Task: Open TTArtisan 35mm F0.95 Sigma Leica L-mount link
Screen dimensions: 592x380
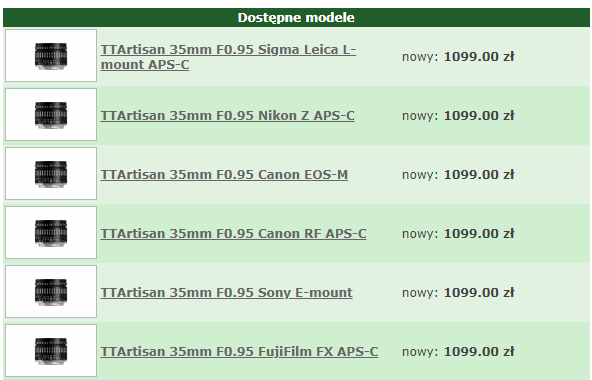Action: [228, 57]
